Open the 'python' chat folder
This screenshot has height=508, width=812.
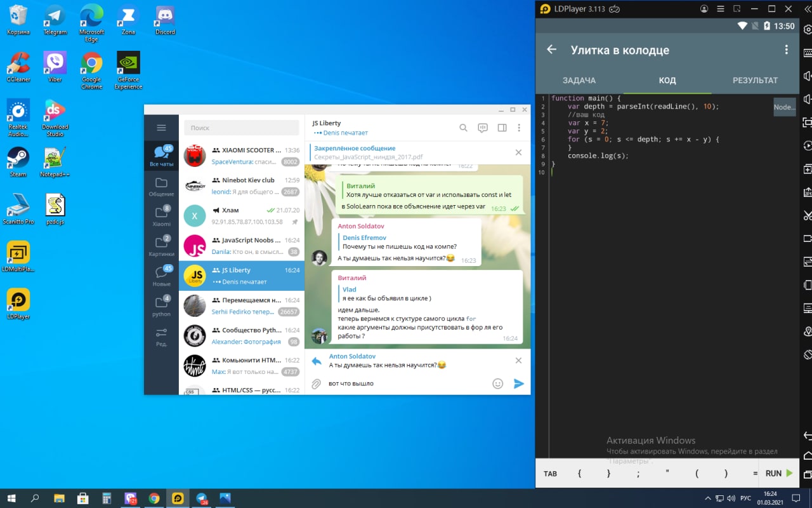161,306
